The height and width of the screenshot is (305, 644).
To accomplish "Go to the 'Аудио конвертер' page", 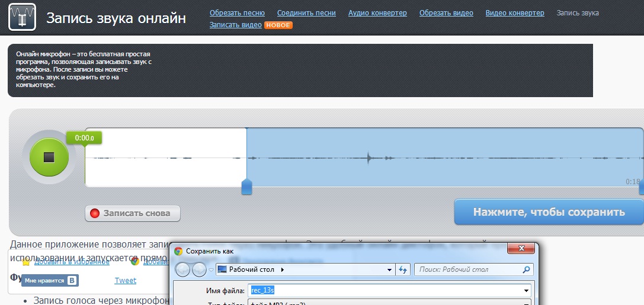I will [377, 13].
